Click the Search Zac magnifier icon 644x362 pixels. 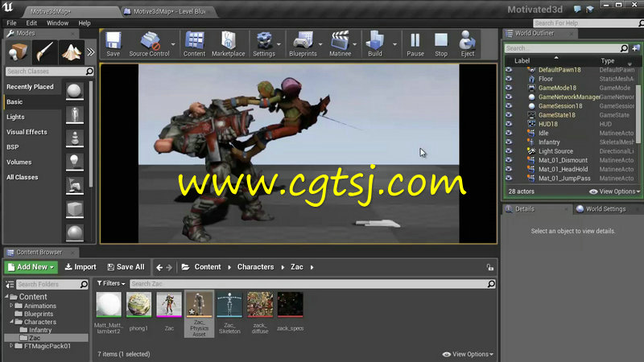[491, 284]
